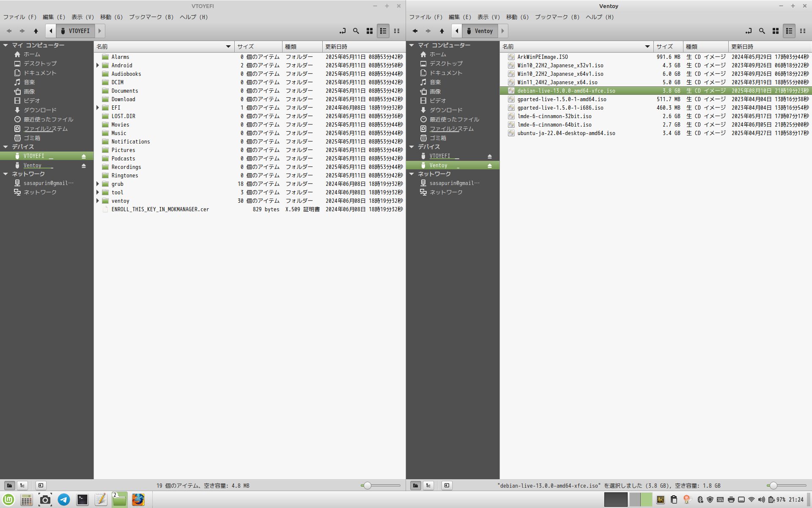Open 移動 (G) menu in Ventoy window
This screenshot has width=812, height=508.
pyautogui.click(x=517, y=17)
